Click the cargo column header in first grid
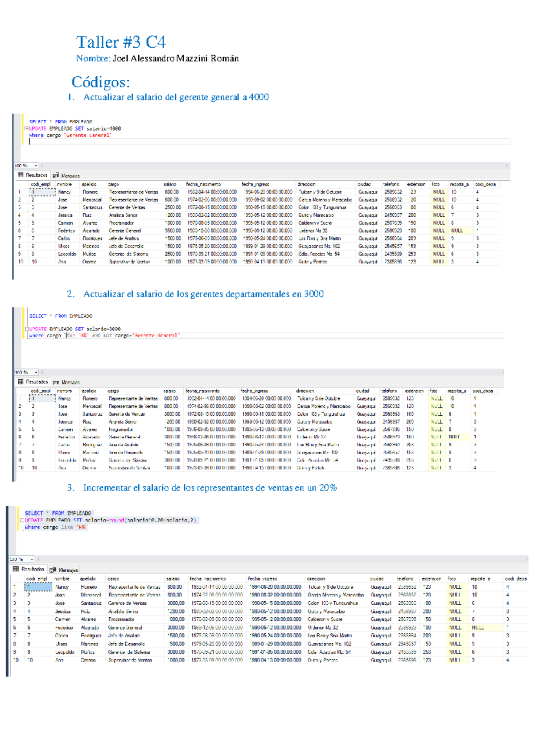Viewport: 535px width, 756px height. (x=114, y=184)
